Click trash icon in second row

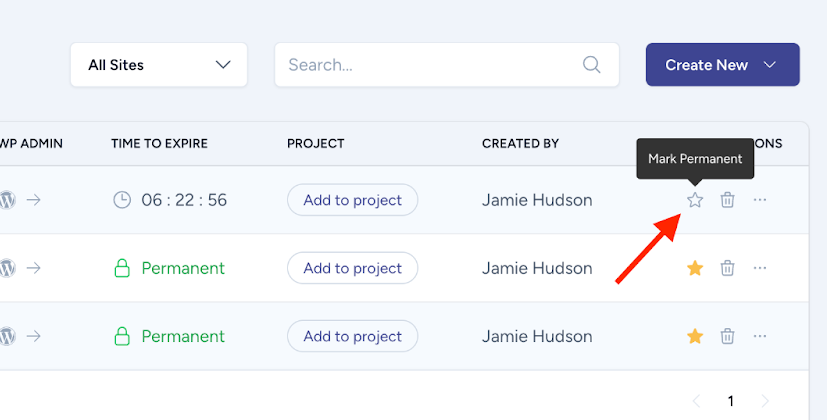tap(728, 268)
